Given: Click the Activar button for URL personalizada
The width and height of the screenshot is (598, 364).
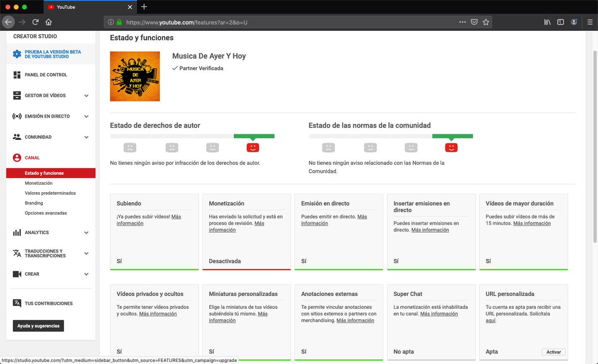Looking at the screenshot, I should pos(554,352).
